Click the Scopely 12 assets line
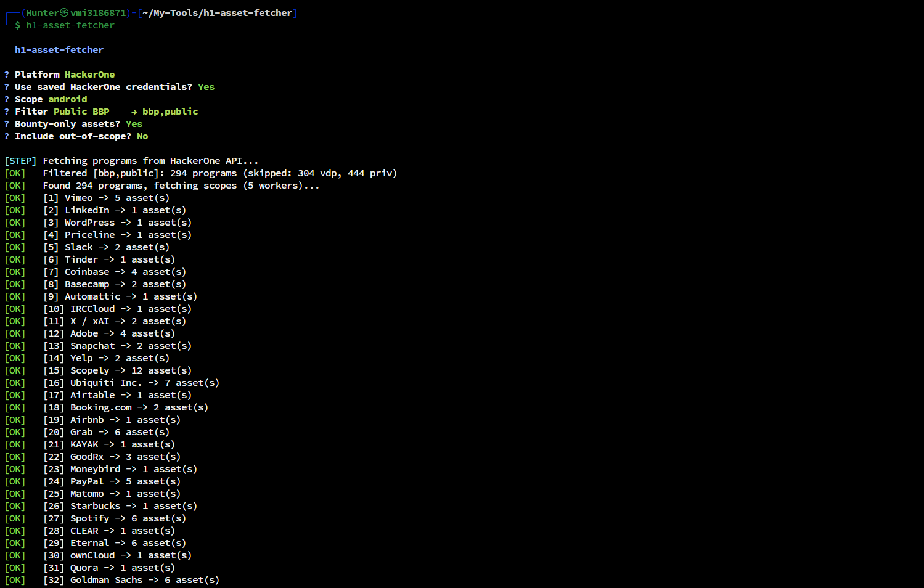Image resolution: width=924 pixels, height=588 pixels. pos(117,370)
